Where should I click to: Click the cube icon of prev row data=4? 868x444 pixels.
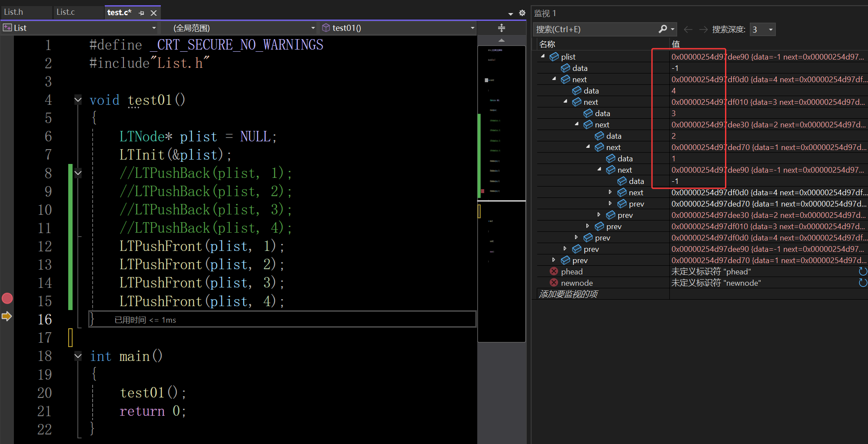[588, 237]
